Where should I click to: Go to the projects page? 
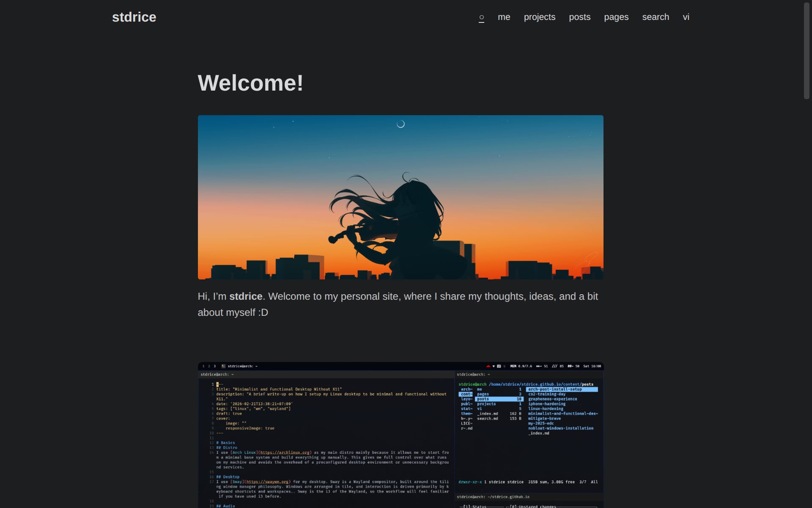[x=539, y=17]
